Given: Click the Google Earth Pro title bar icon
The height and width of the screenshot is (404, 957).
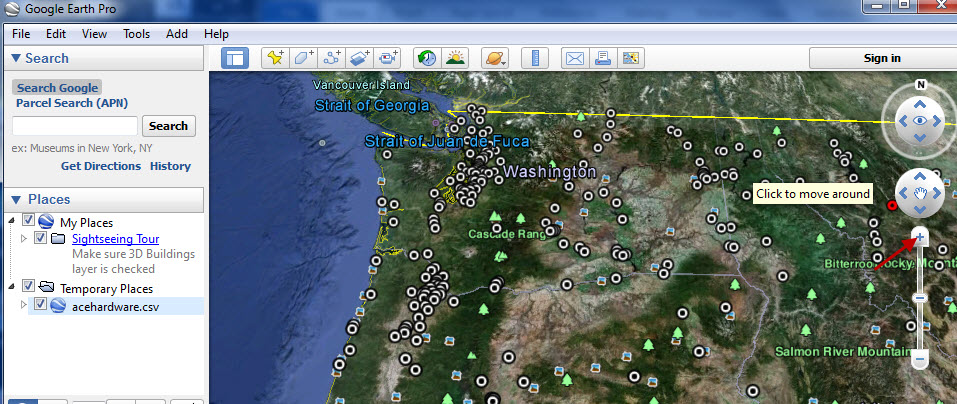Looking at the screenshot, I should point(12,9).
